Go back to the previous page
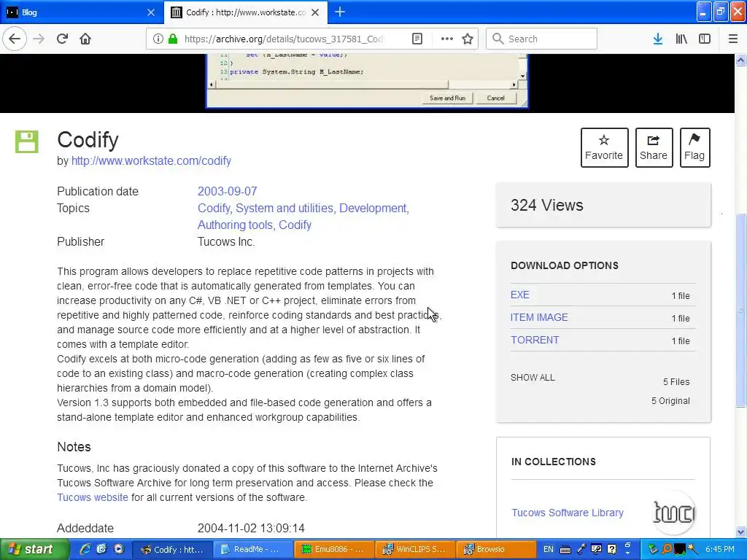Viewport: 747px width, 560px height. point(15,39)
